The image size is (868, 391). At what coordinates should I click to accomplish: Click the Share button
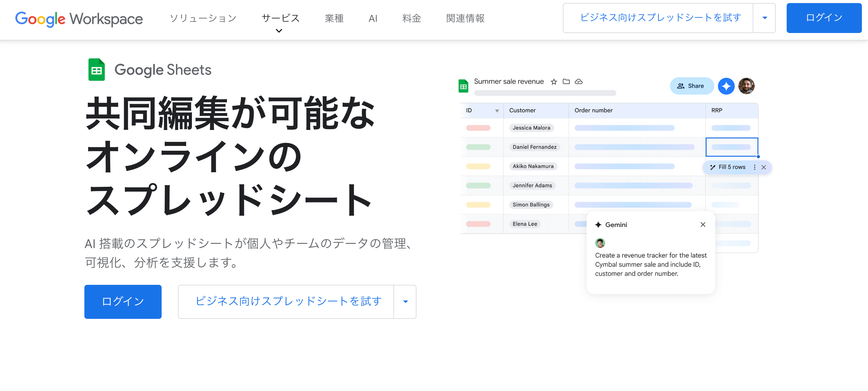(x=692, y=86)
